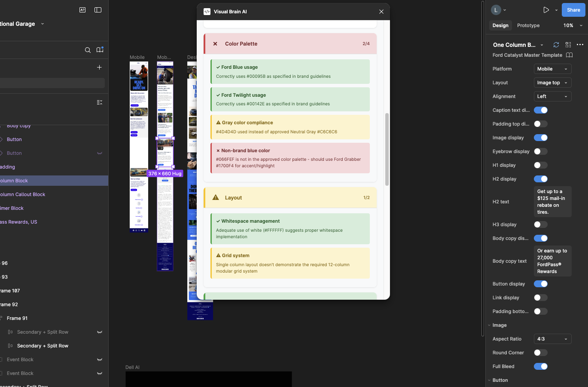This screenshot has width=588, height=387.
Task: Open the Alignment Left dropdown
Action: point(552,96)
